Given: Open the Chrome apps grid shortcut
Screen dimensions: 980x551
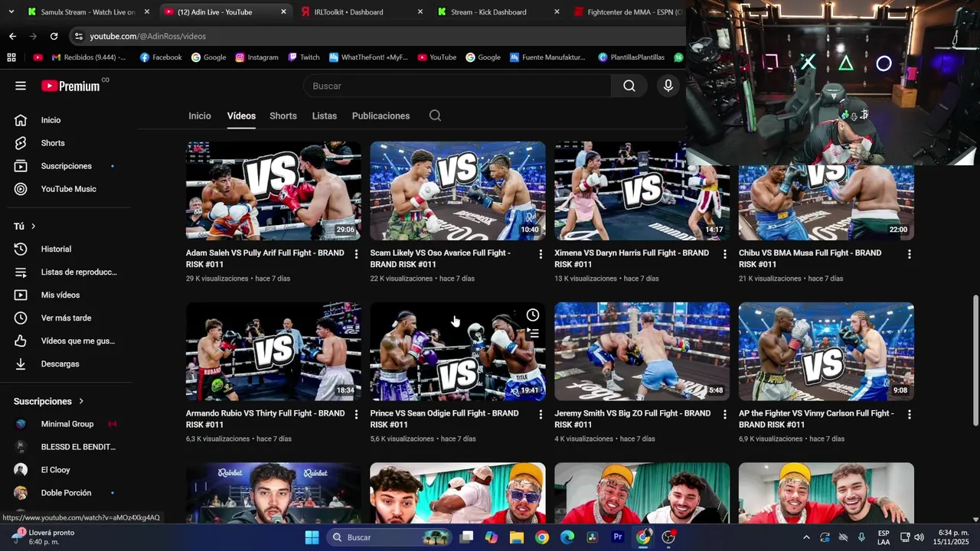Looking at the screenshot, I should (11, 57).
